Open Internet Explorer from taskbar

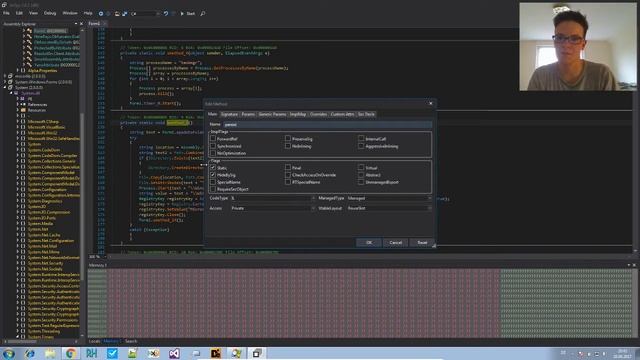tap(29, 353)
